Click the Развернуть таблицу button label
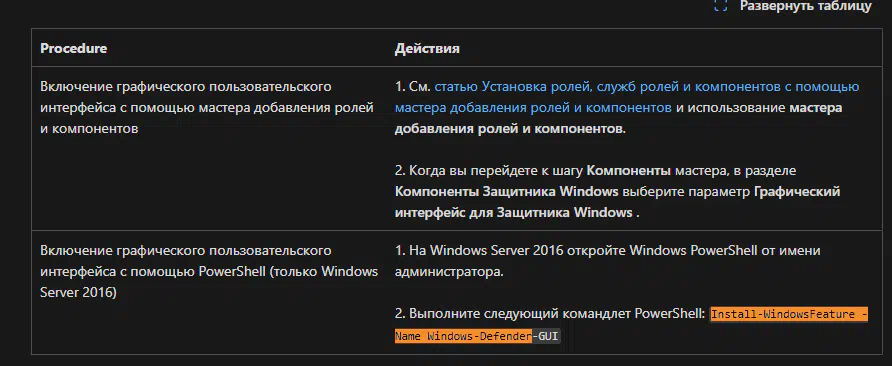 (806, 6)
